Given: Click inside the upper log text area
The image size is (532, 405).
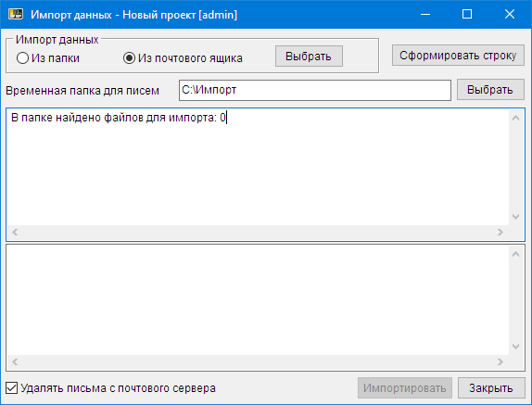Looking at the screenshot, I should click(258, 167).
